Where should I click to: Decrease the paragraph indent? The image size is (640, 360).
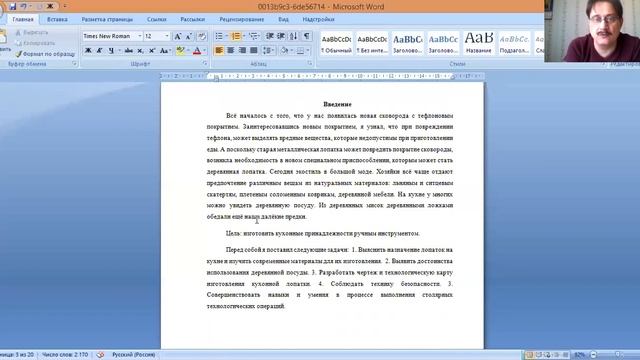tap(269, 36)
